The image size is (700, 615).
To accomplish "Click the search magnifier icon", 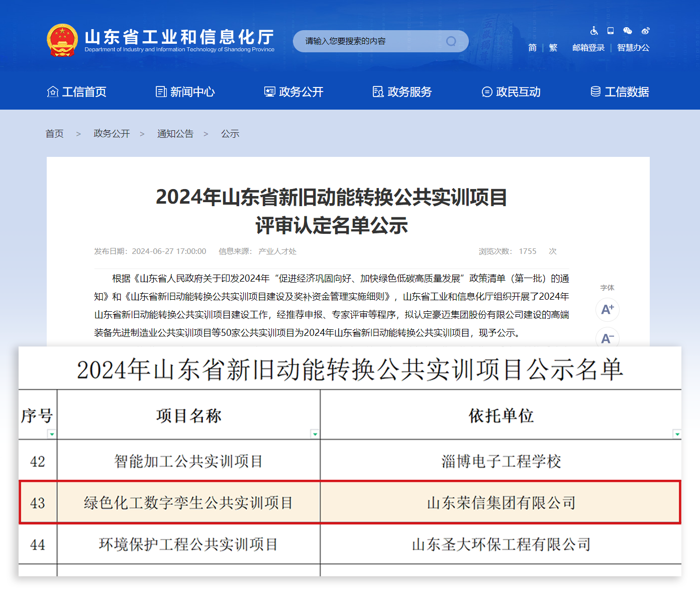I will [451, 41].
